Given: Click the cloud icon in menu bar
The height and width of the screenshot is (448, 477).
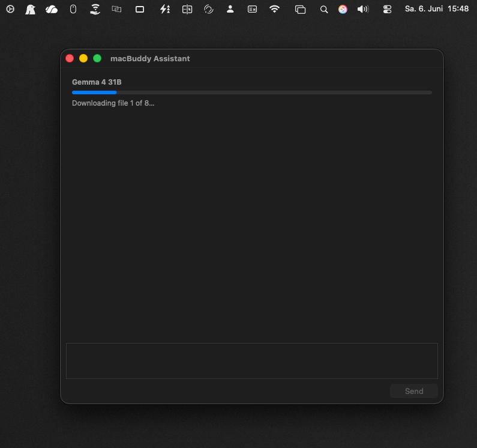Looking at the screenshot, I should [52, 10].
